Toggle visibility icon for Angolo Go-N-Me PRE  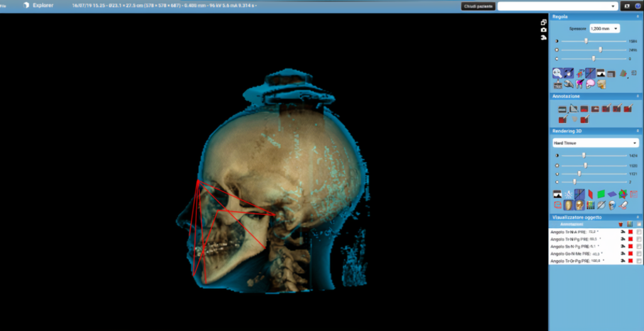[x=623, y=254]
